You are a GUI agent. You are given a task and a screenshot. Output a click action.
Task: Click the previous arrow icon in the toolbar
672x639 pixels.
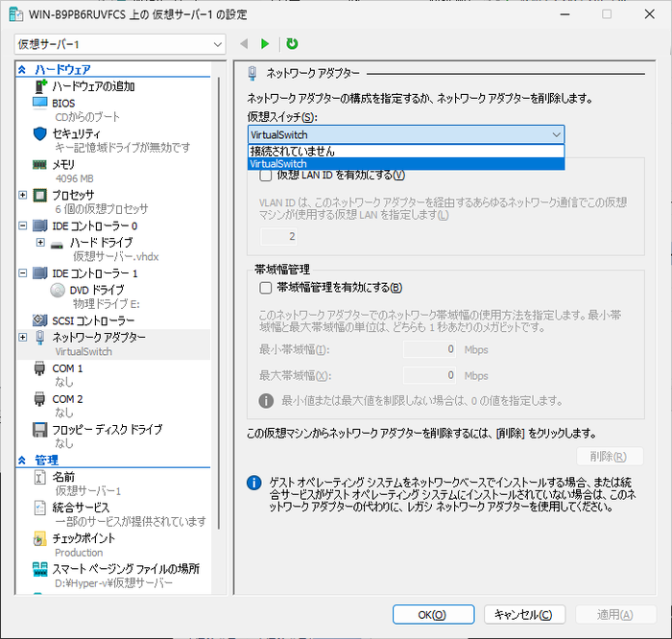(x=244, y=44)
